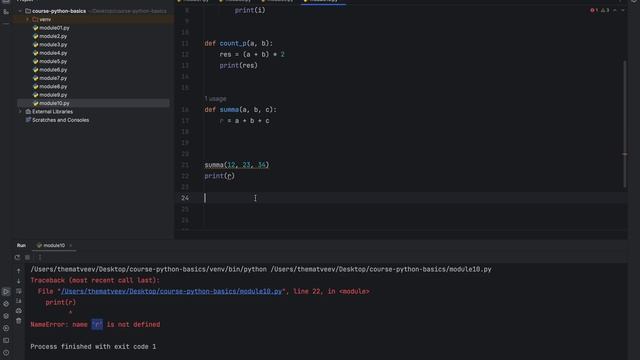The height and width of the screenshot is (360, 640).
Task: Open the Terminal tool window icon
Action: point(6,340)
